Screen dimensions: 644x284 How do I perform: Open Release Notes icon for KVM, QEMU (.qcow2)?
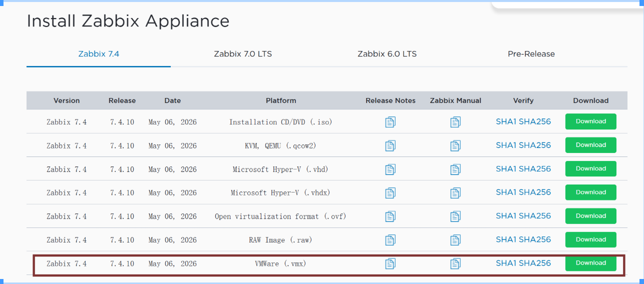tap(391, 145)
